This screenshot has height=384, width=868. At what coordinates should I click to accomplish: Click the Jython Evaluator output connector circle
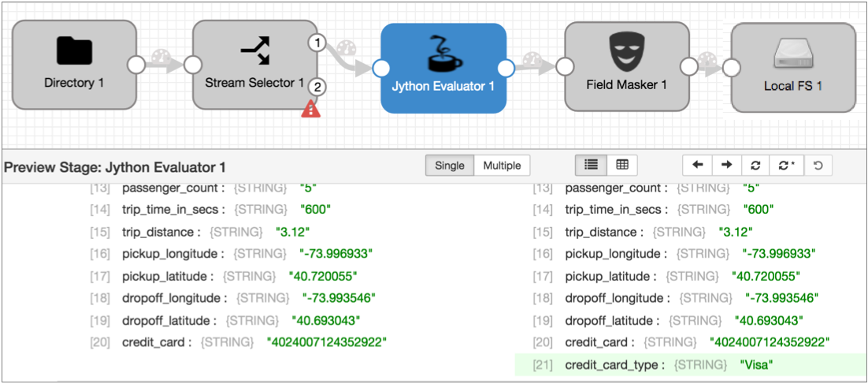[506, 69]
